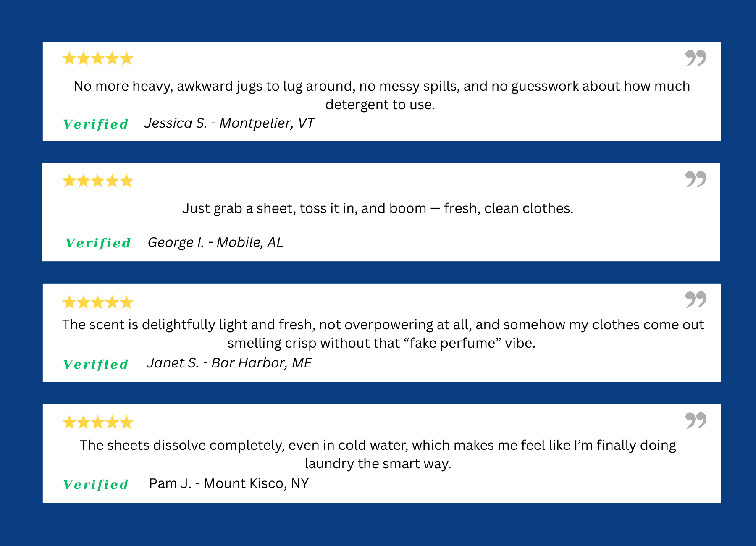Click the star rating on Janet's review
This screenshot has height=546, width=756.
98,302
